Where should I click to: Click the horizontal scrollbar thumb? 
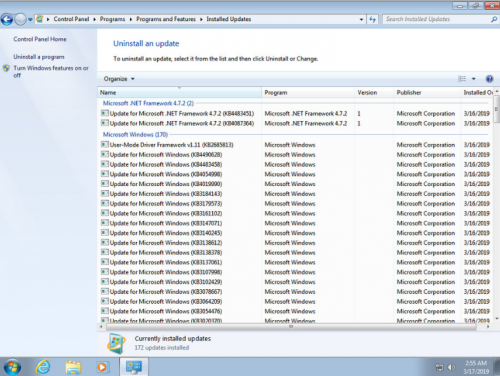290,327
